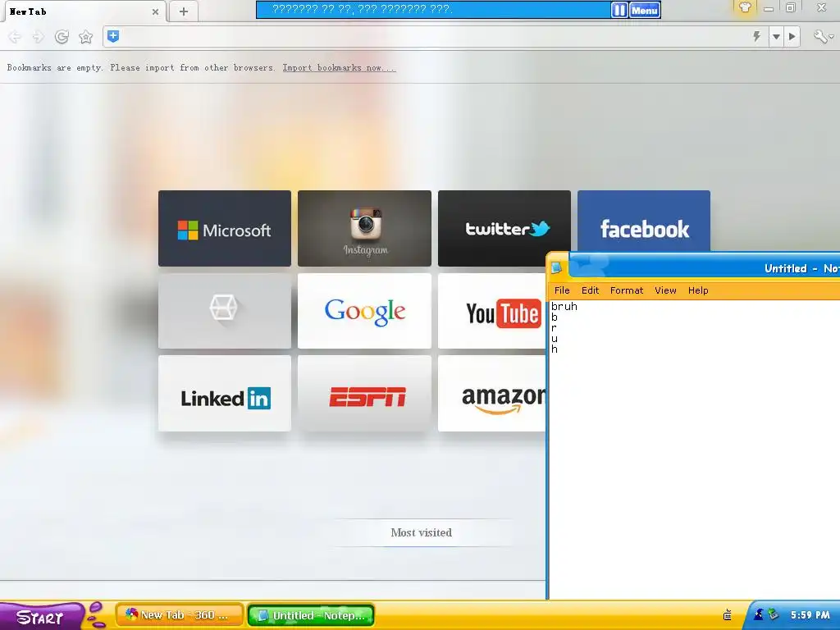Open the ESPN speed dial tile
840x630 pixels.
pyautogui.click(x=364, y=393)
